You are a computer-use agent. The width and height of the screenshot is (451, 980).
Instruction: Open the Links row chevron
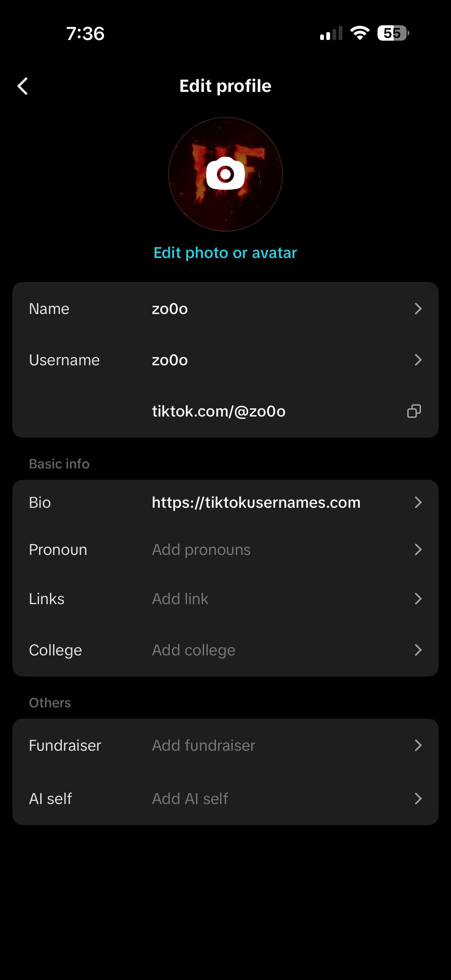coord(418,599)
